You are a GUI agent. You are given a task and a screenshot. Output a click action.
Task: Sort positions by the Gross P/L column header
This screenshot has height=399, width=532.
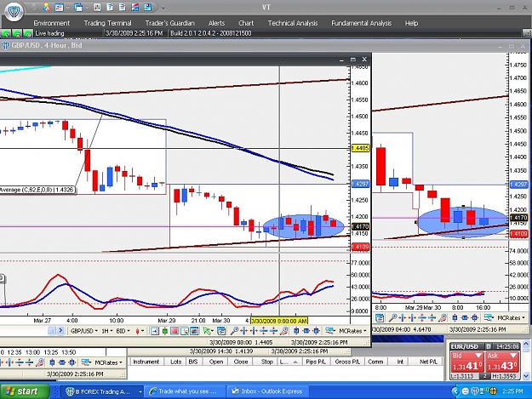click(347, 362)
